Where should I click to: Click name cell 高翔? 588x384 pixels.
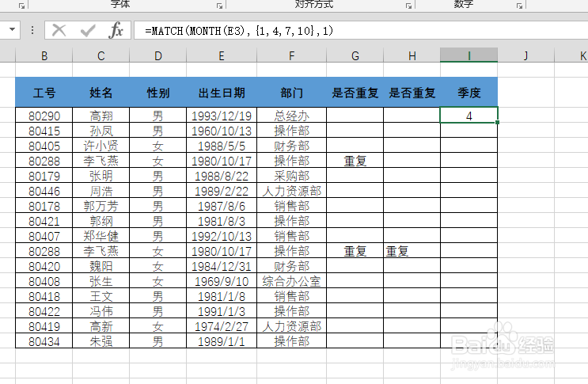coord(101,116)
